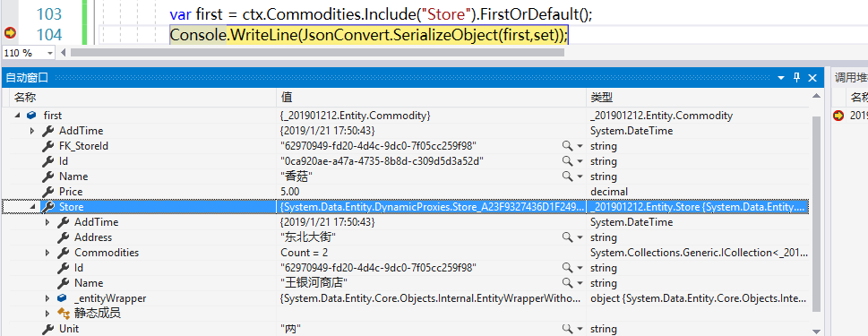This screenshot has width=868, height=336.
Task: Select the FK_StoreId row name
Action: coord(83,146)
